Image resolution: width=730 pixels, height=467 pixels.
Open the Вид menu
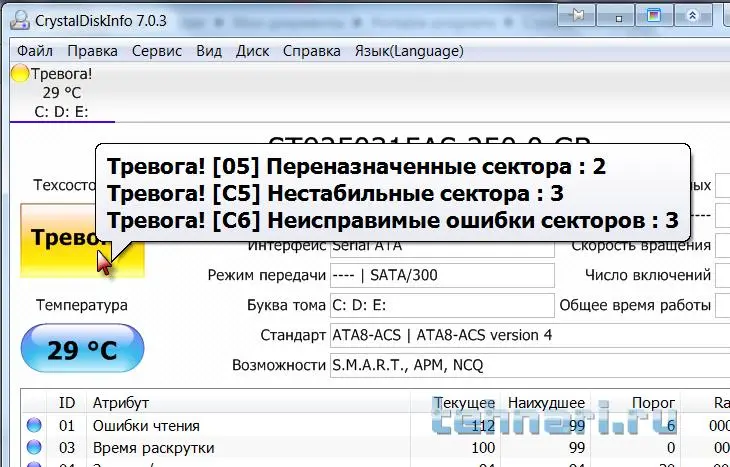click(x=209, y=51)
